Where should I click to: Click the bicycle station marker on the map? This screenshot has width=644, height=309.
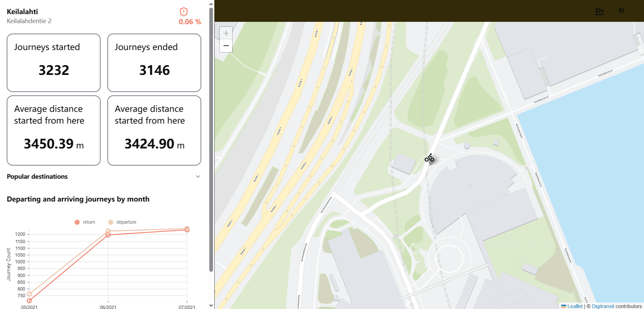pyautogui.click(x=429, y=159)
